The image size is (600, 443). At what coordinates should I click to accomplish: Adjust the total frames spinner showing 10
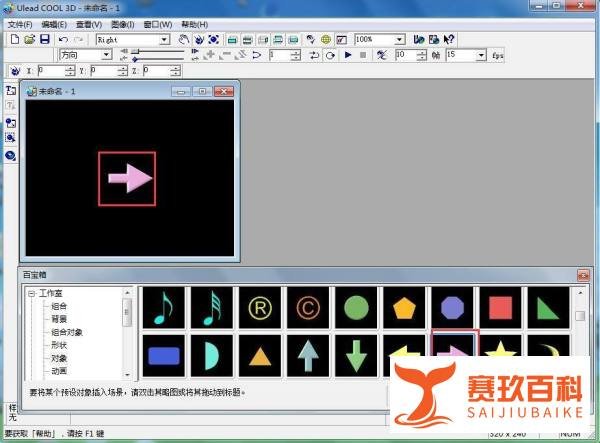coord(421,55)
